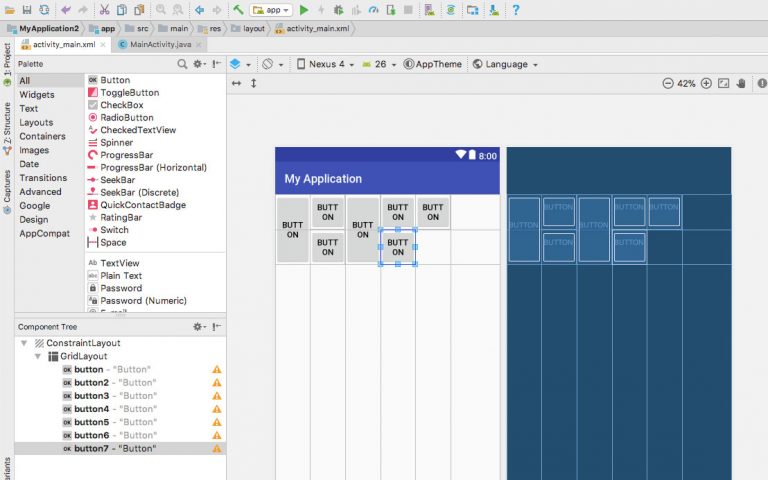Zoom out with the minus circle button

click(x=668, y=83)
